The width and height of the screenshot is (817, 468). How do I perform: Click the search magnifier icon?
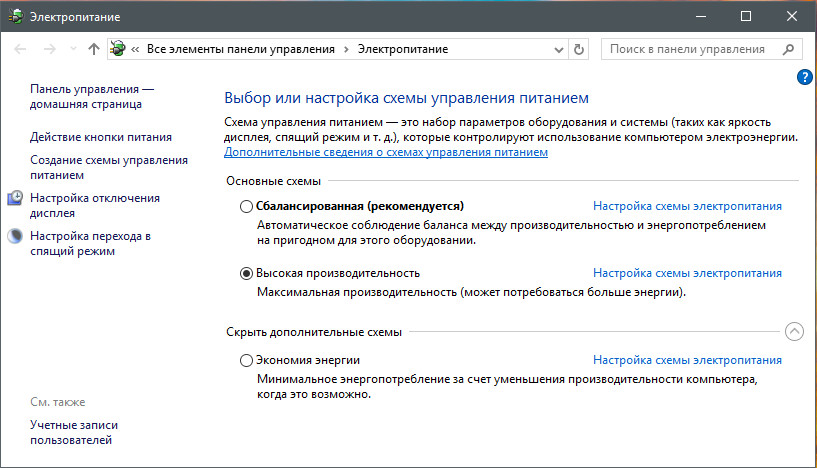click(x=788, y=49)
